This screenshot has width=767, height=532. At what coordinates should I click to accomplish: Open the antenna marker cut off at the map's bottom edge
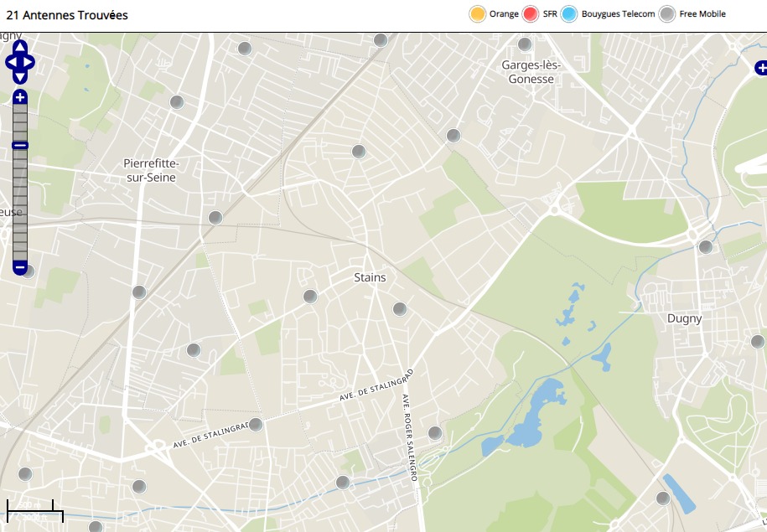pos(96,527)
